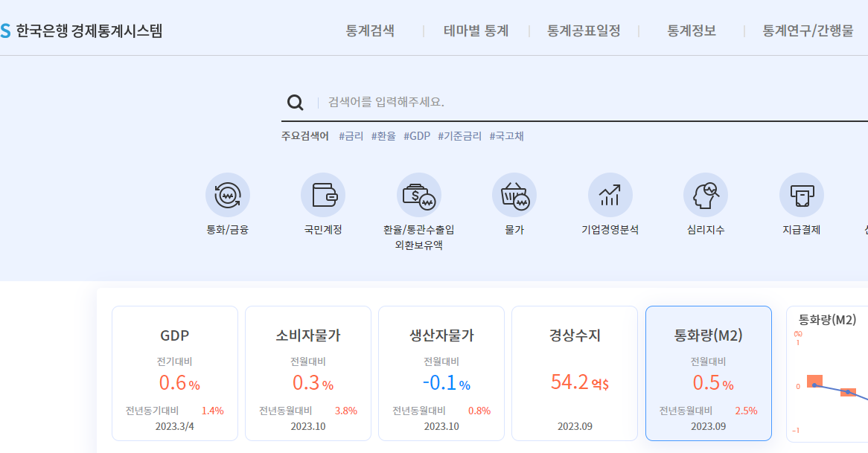Screen dimensions: 868x453
Task: Click the 물가 shopping basket icon
Action: pyautogui.click(x=514, y=194)
